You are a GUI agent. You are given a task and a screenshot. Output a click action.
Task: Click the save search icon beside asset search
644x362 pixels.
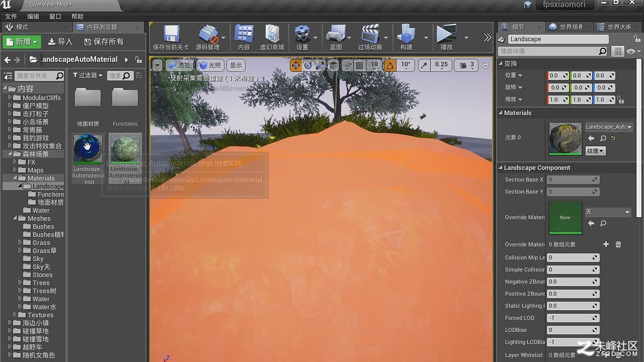pyautogui.click(x=139, y=75)
